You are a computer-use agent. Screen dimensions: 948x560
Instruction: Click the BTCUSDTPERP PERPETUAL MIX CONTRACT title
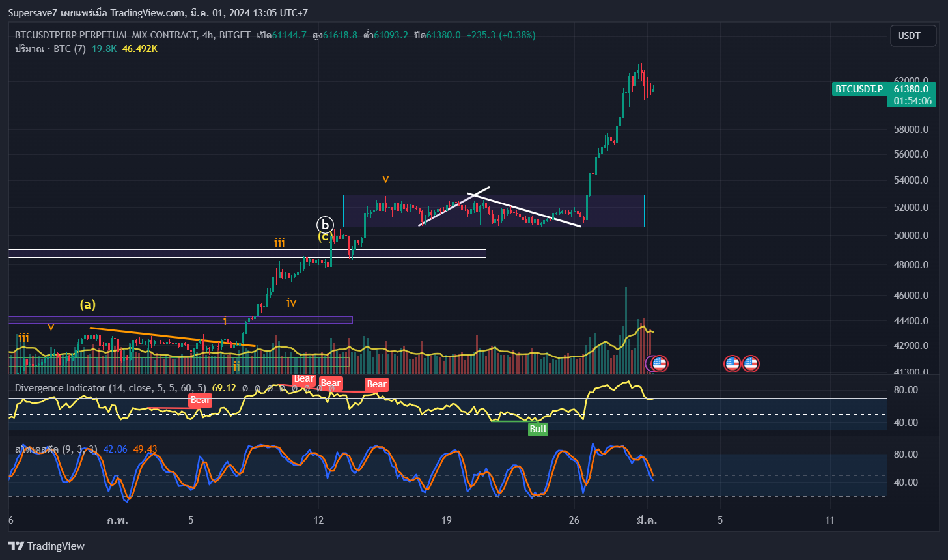click(106, 35)
